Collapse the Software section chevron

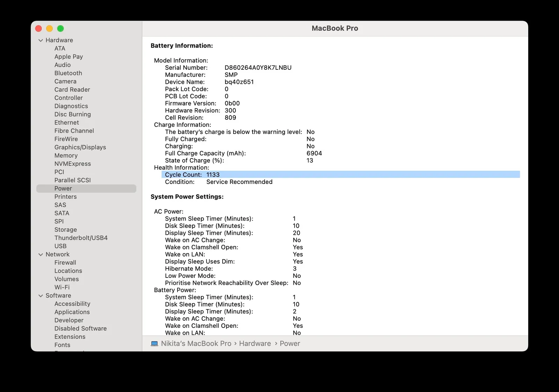tap(41, 296)
